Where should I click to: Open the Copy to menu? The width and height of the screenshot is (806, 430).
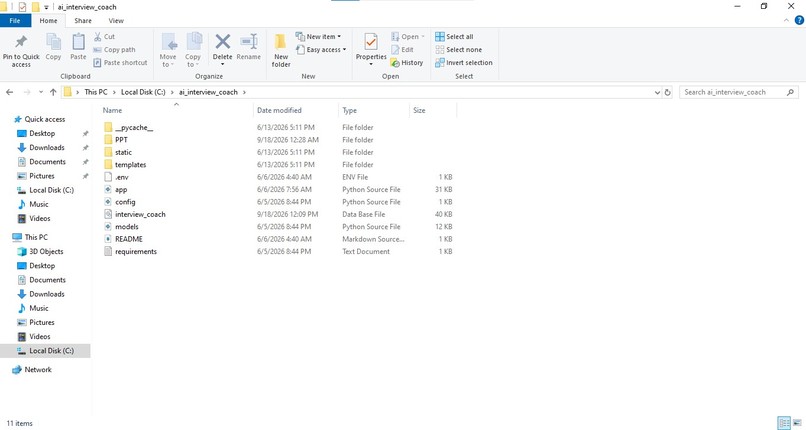[x=193, y=50]
